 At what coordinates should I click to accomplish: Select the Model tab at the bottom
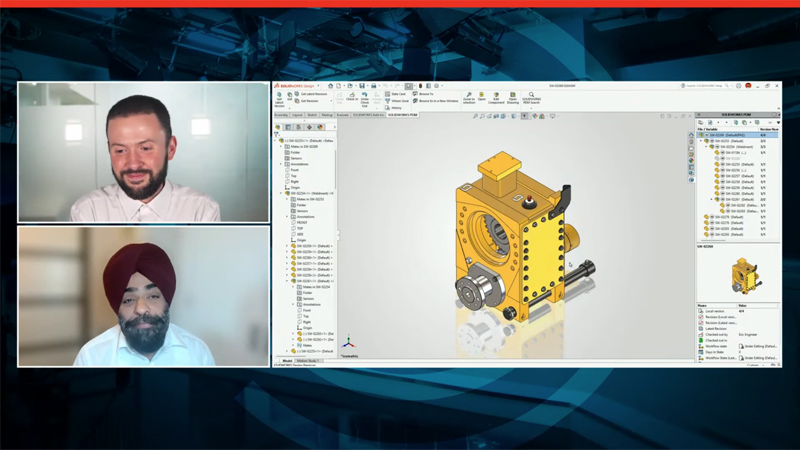tap(287, 360)
